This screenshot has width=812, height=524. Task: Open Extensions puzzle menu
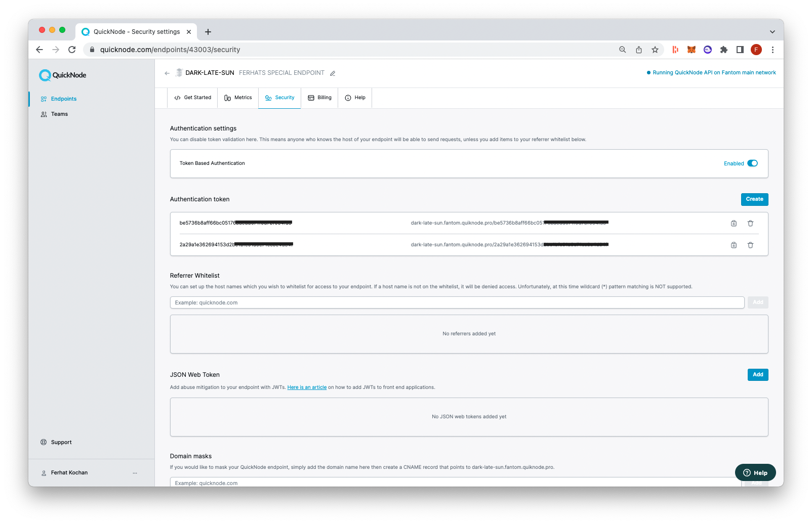[x=724, y=50]
